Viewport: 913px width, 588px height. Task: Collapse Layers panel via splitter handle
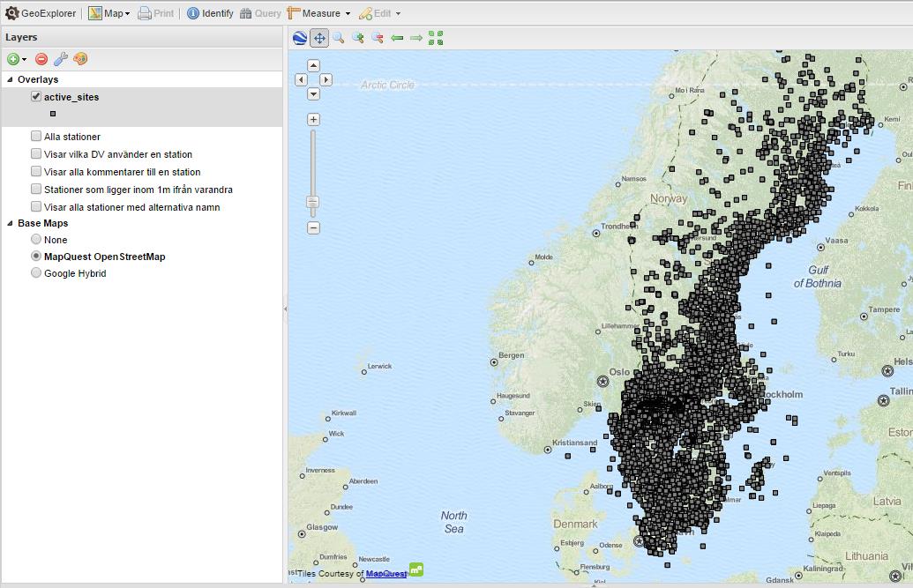285,309
